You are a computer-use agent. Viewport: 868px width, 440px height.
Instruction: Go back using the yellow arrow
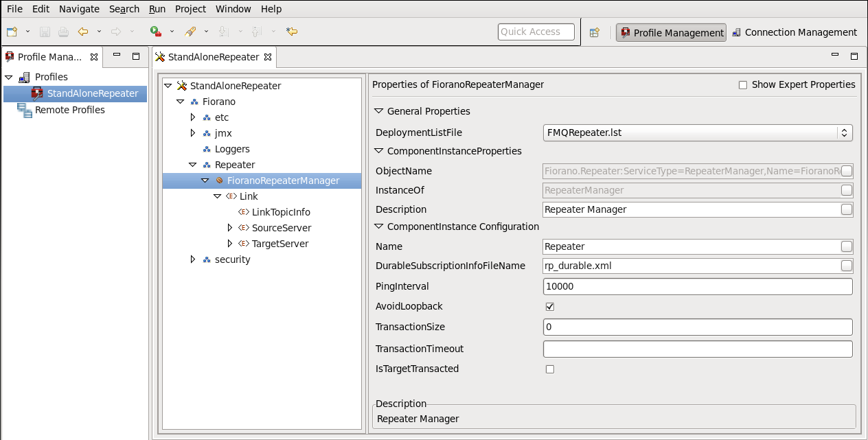(83, 32)
